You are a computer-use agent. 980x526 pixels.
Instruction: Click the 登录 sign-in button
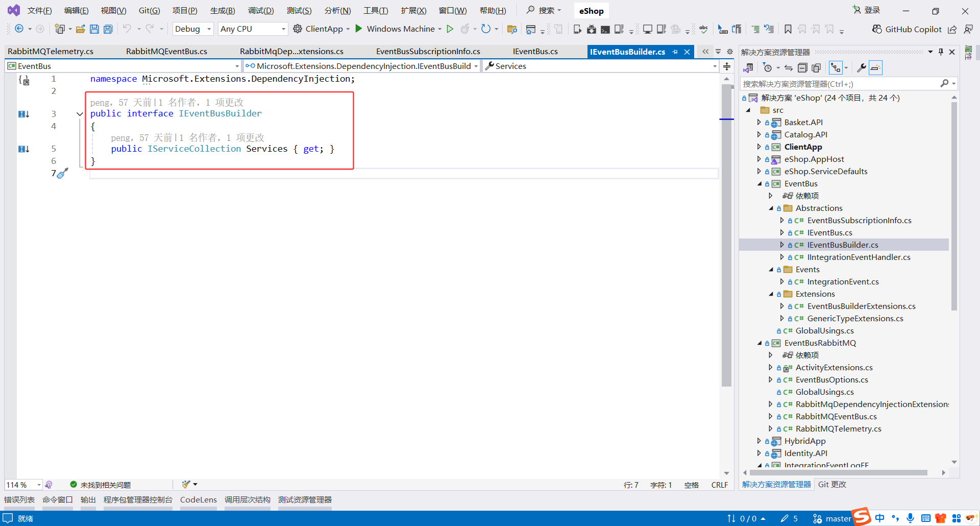[867, 10]
